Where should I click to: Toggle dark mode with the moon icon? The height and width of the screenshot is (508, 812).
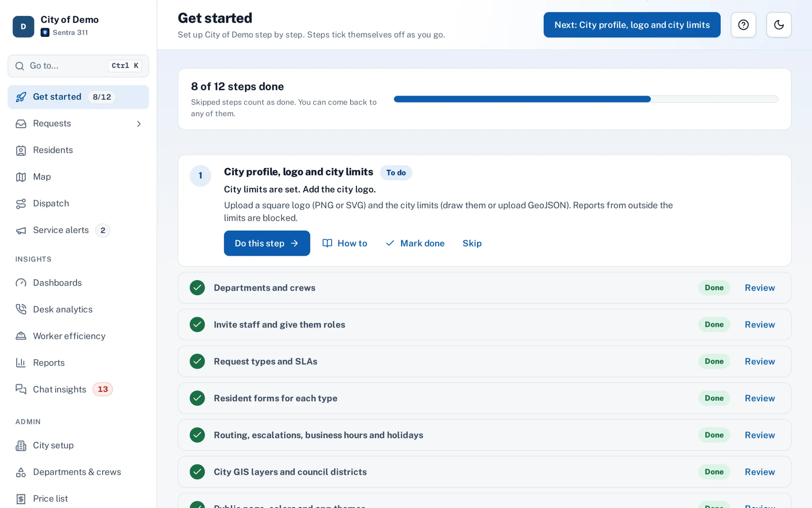pos(779,25)
